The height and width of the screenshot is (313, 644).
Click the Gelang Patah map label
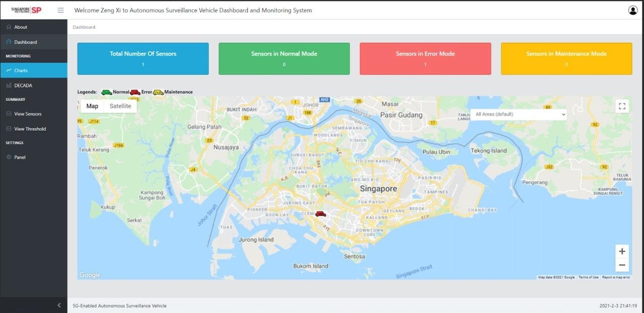click(205, 127)
